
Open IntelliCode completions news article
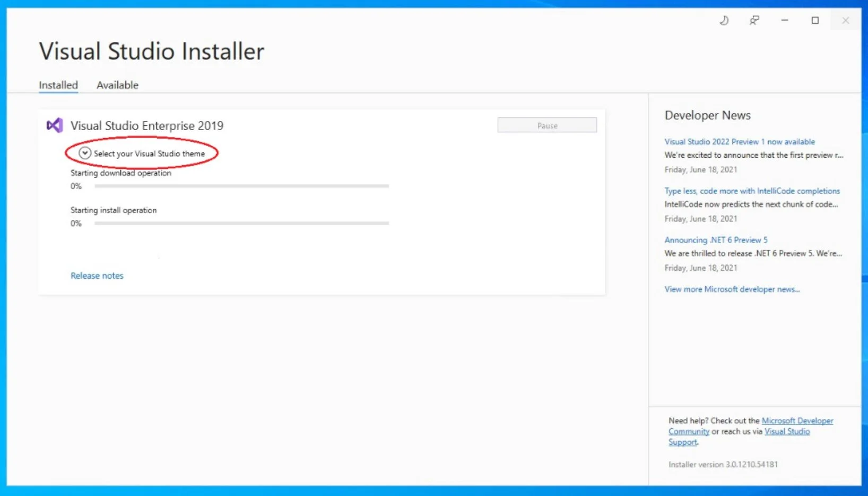click(752, 191)
